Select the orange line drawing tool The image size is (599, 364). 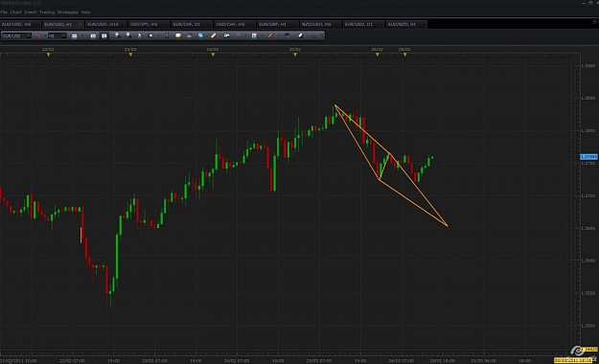click(x=271, y=35)
